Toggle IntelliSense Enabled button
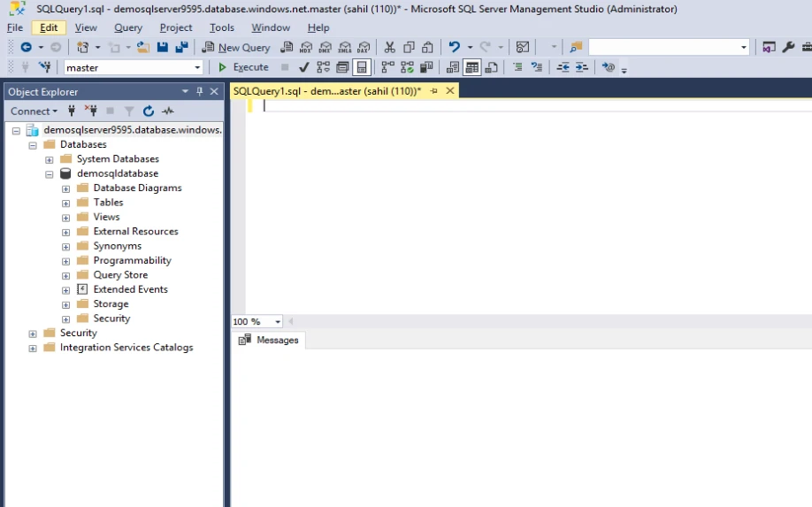This screenshot has height=507, width=812. pos(362,67)
